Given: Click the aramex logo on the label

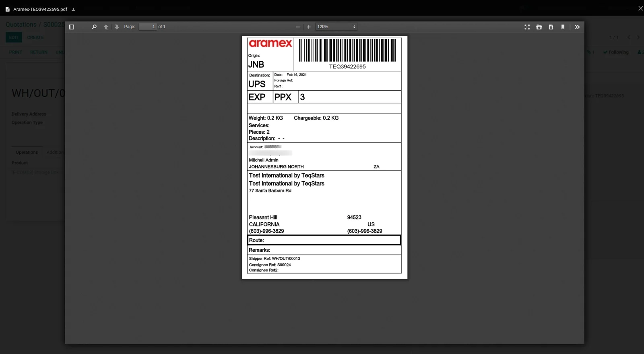Looking at the screenshot, I should pyautogui.click(x=270, y=43).
